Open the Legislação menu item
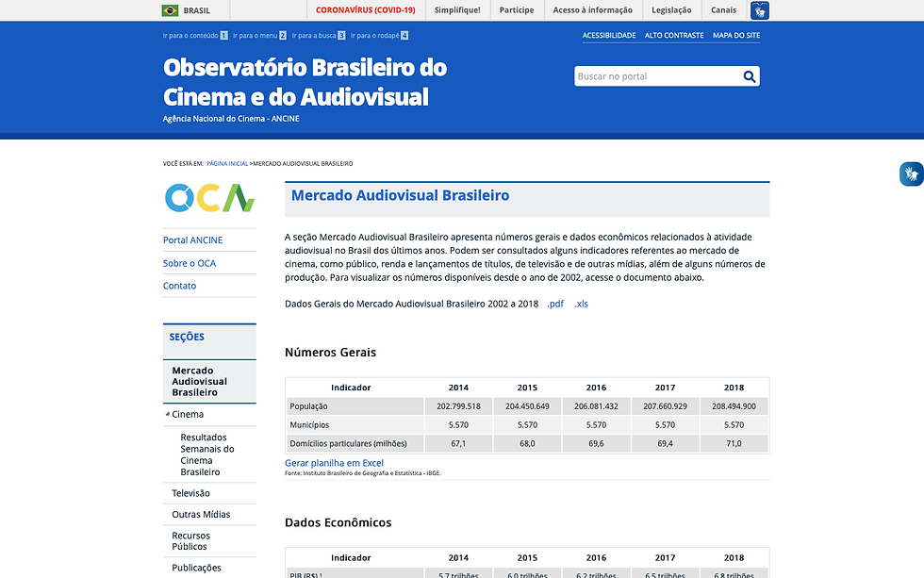 pyautogui.click(x=671, y=10)
